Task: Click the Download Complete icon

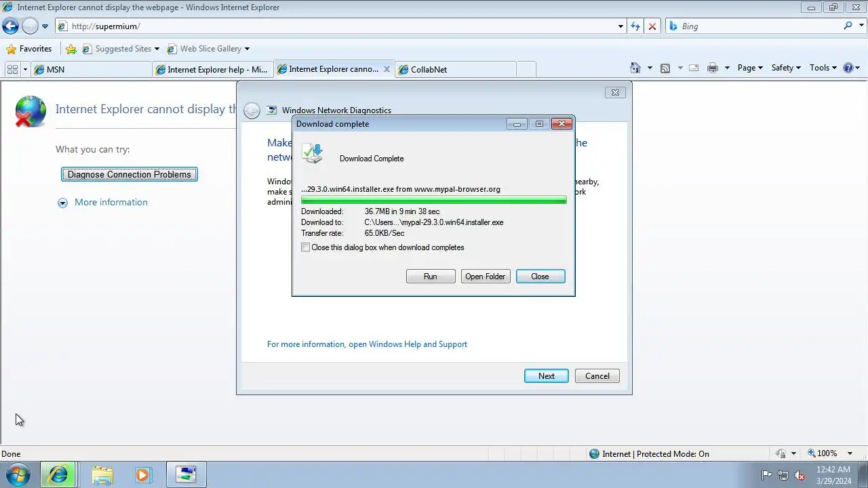Action: pos(313,154)
